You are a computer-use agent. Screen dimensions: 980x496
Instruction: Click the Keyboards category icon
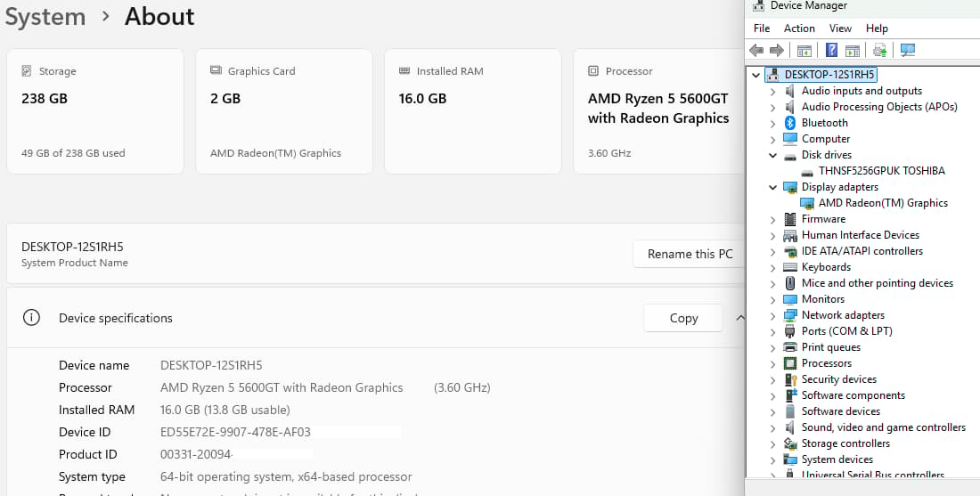coord(790,267)
